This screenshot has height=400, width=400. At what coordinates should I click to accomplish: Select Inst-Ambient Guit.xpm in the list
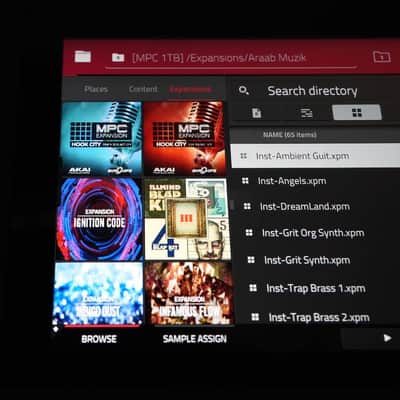(x=315, y=156)
